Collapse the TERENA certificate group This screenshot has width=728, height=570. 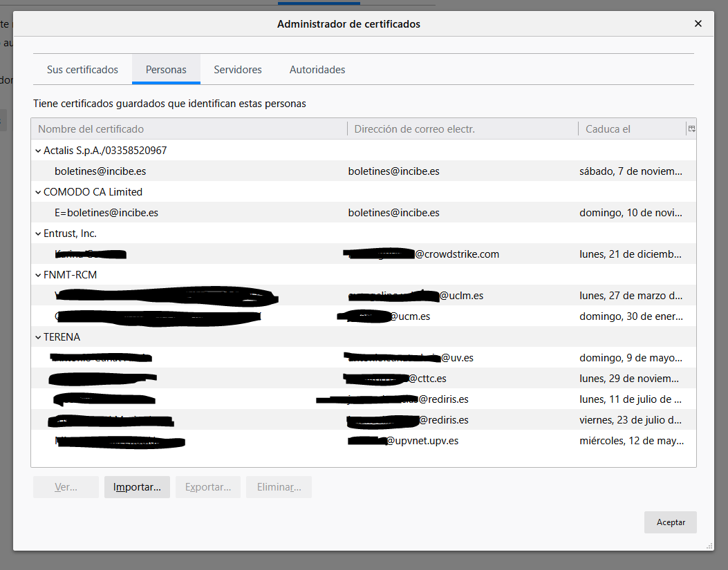click(x=37, y=337)
